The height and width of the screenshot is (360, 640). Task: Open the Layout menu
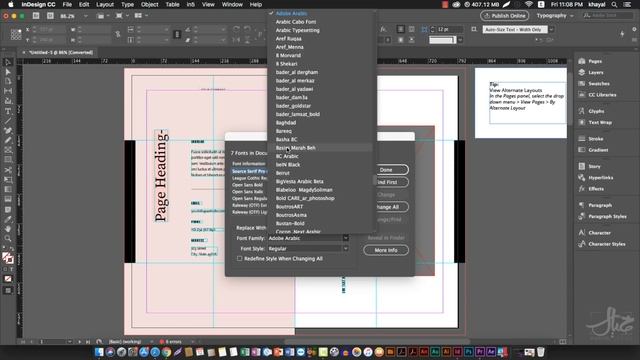coord(105,4)
